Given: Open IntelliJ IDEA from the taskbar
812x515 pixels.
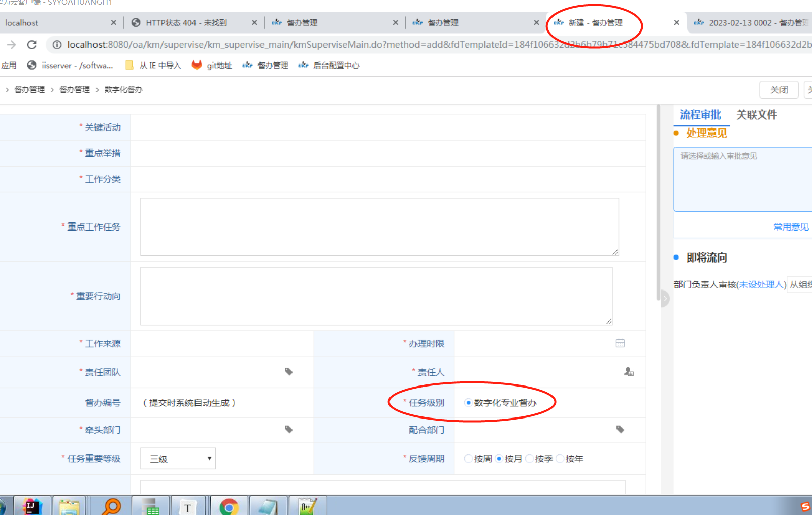Looking at the screenshot, I should click(33, 506).
